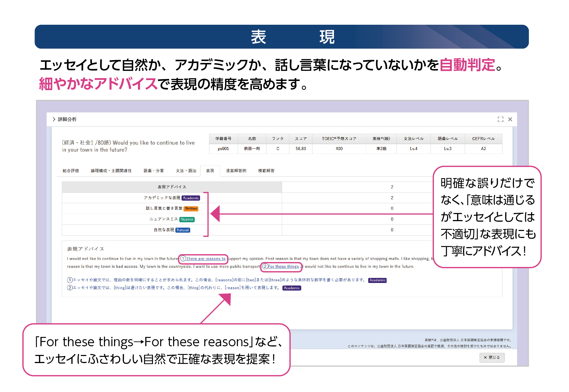
Task: Click the 'For these things' link
Action: pos(283,266)
